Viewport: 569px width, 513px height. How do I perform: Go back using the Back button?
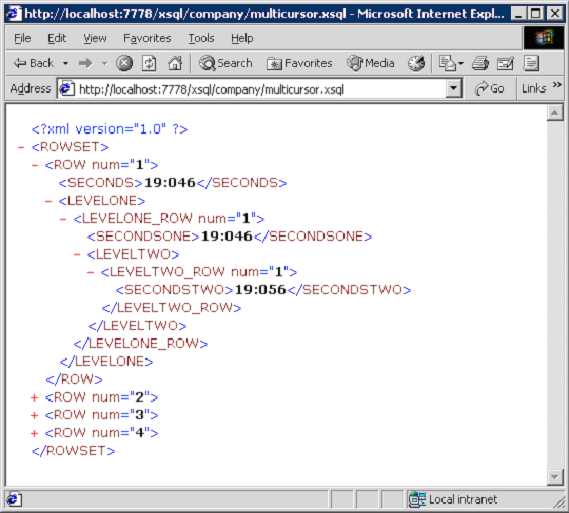33,63
